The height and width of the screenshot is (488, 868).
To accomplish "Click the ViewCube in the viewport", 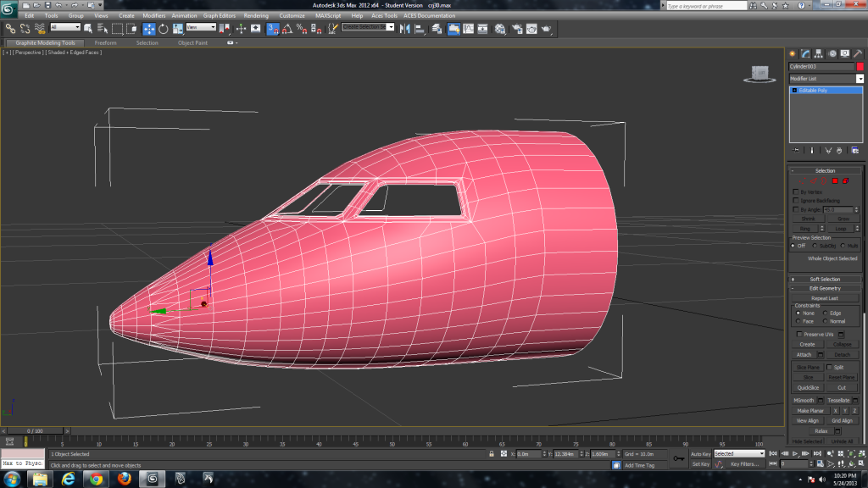I will [x=760, y=74].
